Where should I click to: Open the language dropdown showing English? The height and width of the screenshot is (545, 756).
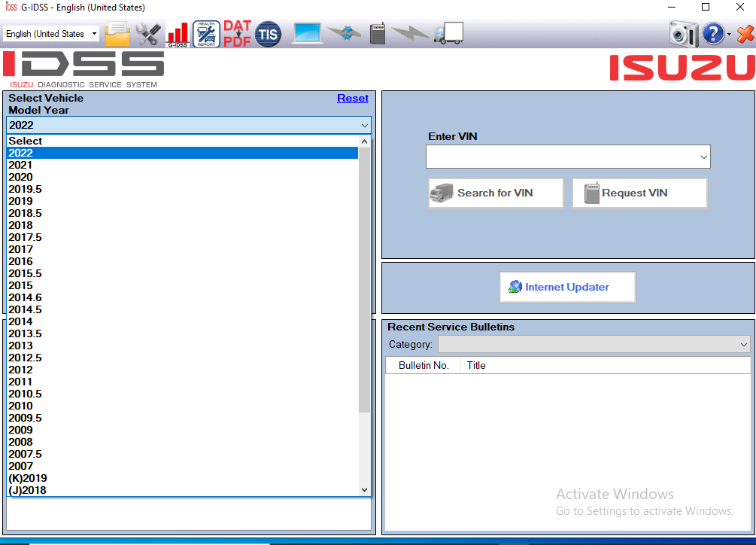coord(51,34)
